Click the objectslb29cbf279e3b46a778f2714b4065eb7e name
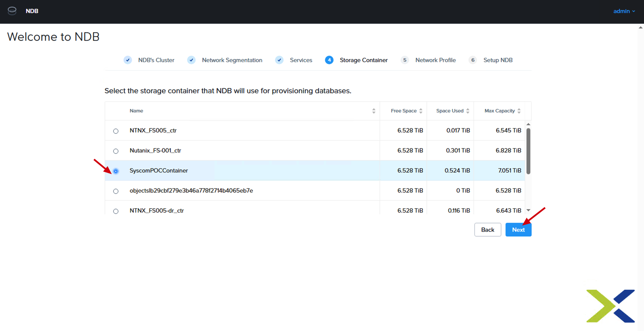This screenshot has width=644, height=331. [191, 191]
